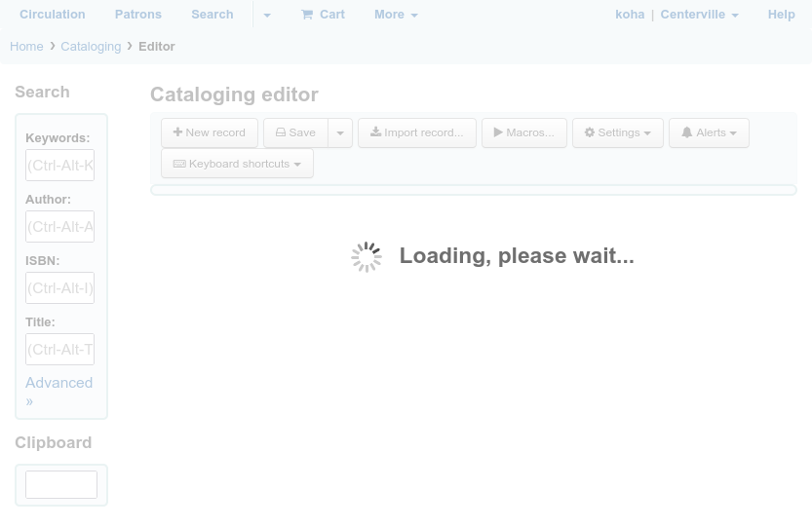Expand the More menu
This screenshot has width=812, height=528.
point(396,15)
